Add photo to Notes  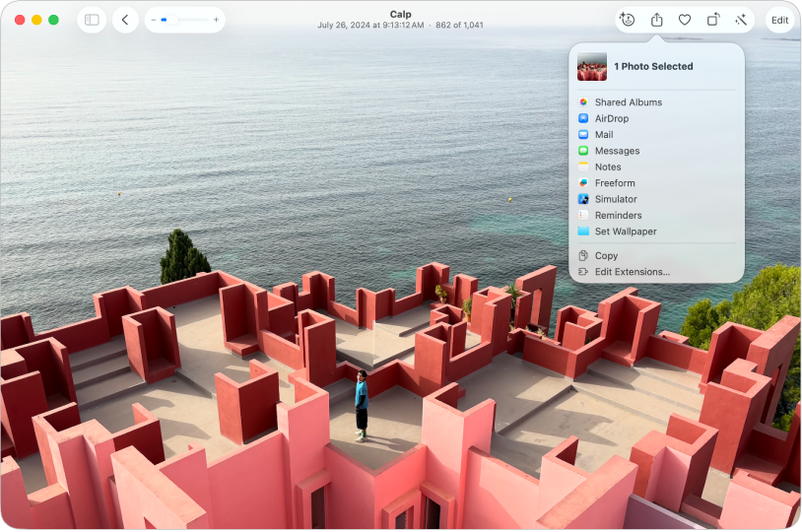(x=607, y=167)
